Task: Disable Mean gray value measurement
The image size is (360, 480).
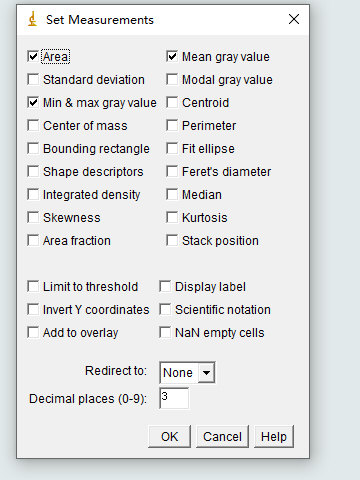Action: (x=172, y=56)
